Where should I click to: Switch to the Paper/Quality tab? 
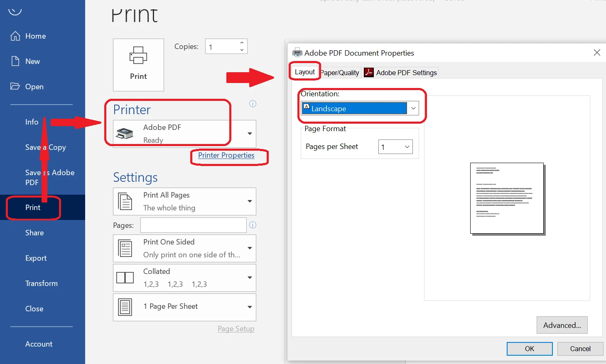click(340, 73)
